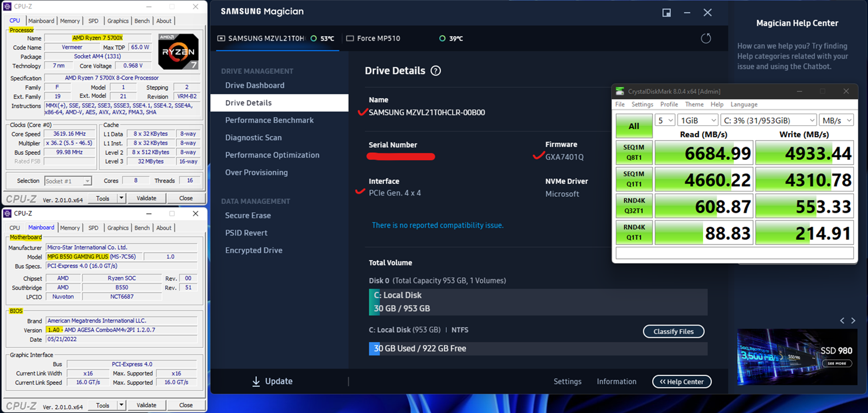Open the MB/s unit dropdown
Image resolution: width=868 pixels, height=413 pixels.
836,120
